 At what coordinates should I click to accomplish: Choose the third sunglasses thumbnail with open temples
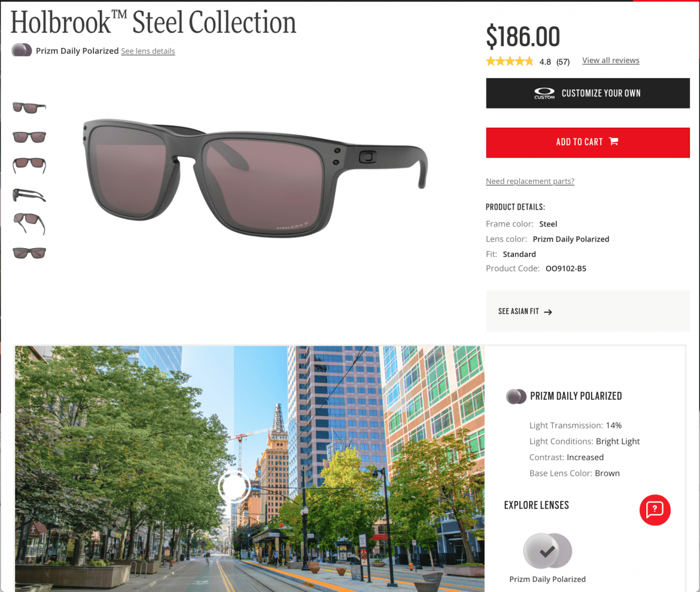click(x=29, y=165)
